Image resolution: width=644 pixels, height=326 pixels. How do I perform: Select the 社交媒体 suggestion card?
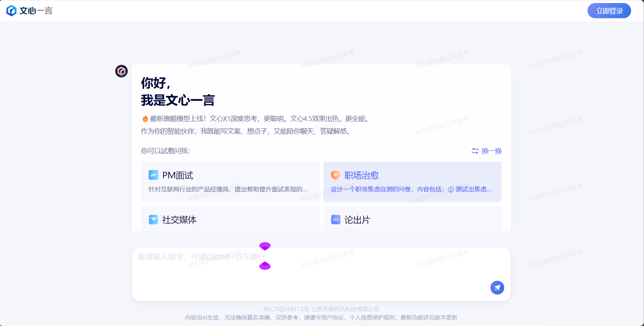(230, 219)
